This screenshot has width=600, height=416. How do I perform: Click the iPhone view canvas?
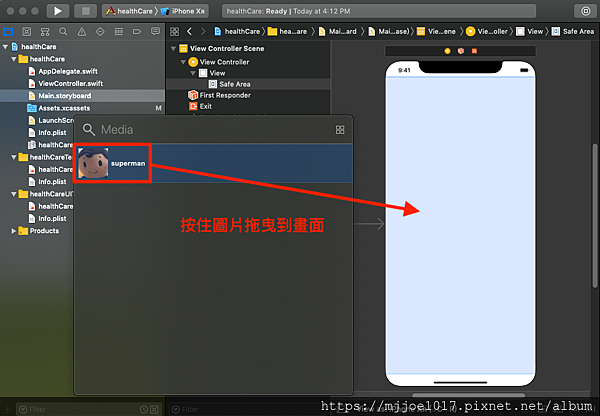[x=460, y=224]
